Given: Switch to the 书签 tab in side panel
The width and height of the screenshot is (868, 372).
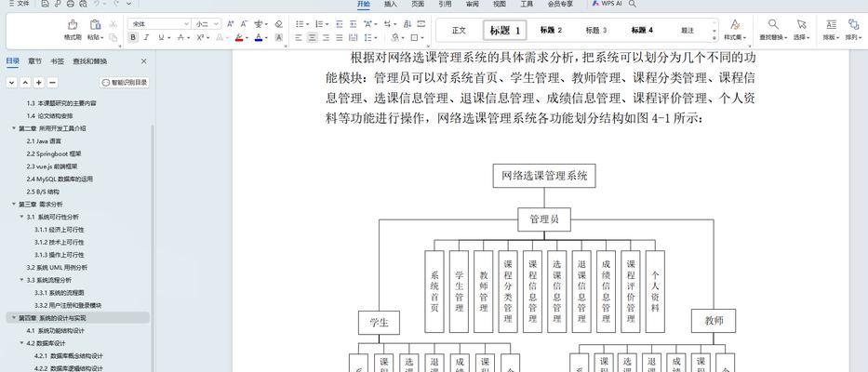Looking at the screenshot, I should point(57,61).
